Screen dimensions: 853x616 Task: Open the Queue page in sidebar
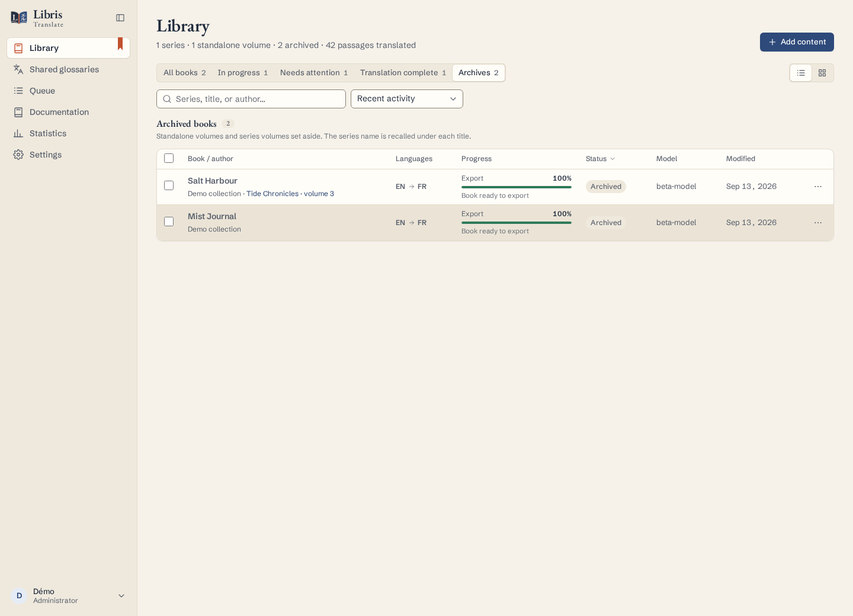click(x=69, y=91)
